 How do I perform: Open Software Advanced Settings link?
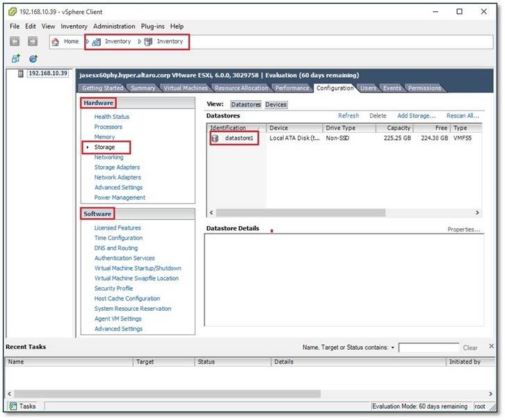point(118,329)
